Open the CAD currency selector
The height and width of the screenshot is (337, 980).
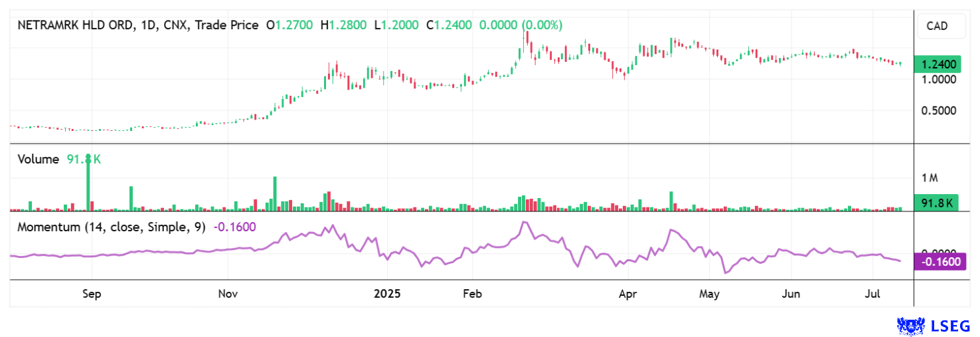pyautogui.click(x=937, y=27)
